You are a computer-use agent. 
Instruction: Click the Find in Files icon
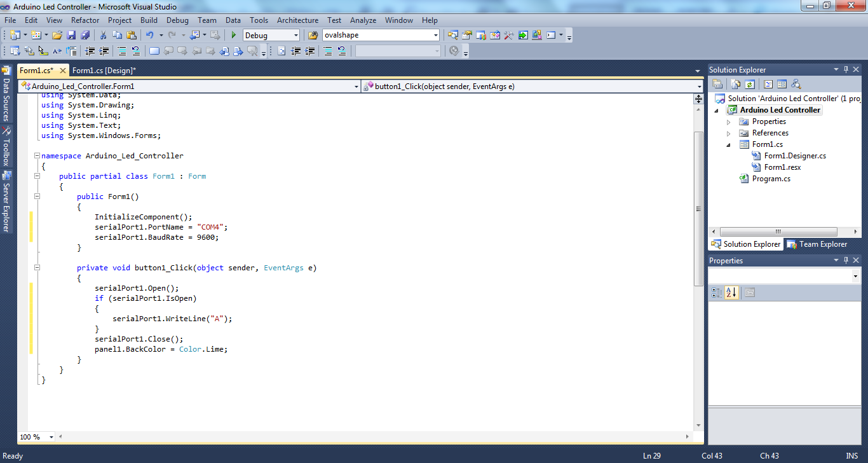pos(312,36)
